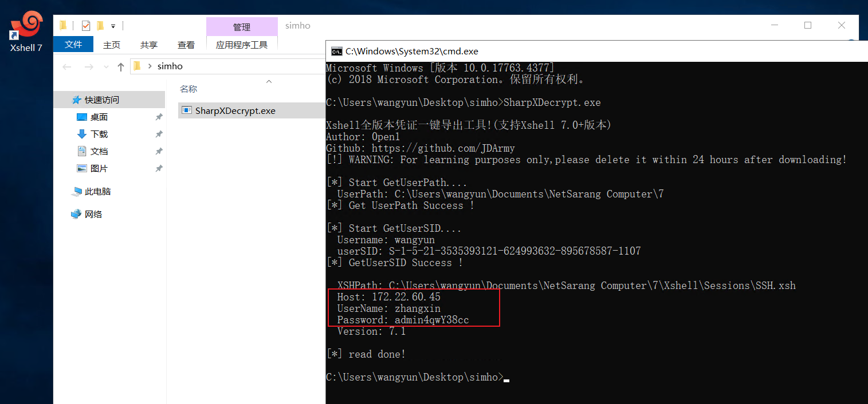Screen dimensions: 868x404
Task: Click the Version: 7.1 line
Action: pyautogui.click(x=371, y=331)
